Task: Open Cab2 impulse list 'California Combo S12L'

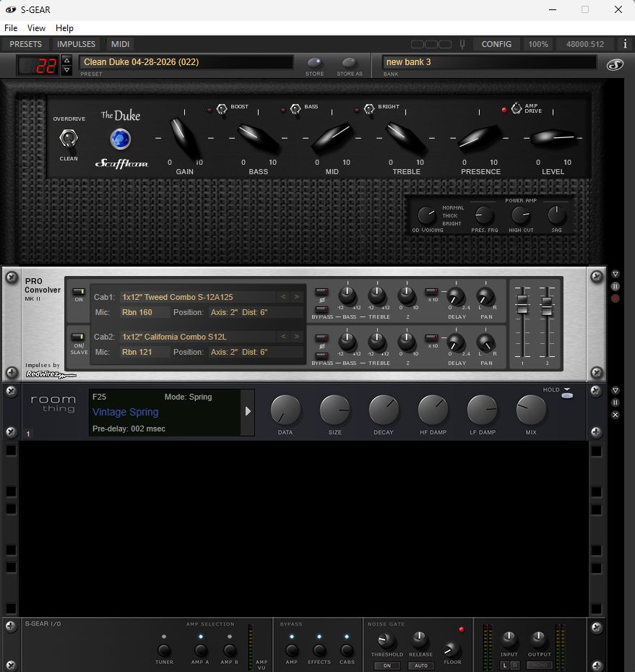Action: (x=197, y=337)
